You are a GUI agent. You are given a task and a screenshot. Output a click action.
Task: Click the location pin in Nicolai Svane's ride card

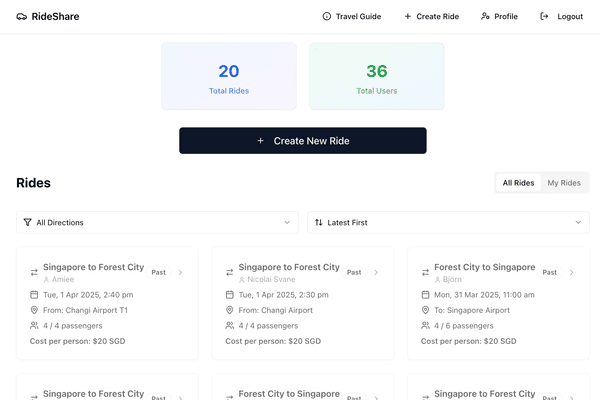tap(230, 310)
